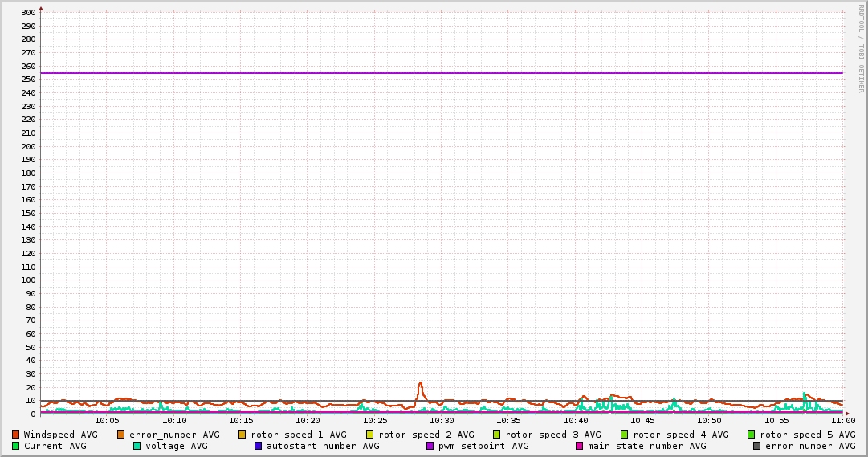Select the 'rotor speed 4 AVG' legend label
Image resolution: width=868 pixels, height=457 pixels.
point(680,435)
